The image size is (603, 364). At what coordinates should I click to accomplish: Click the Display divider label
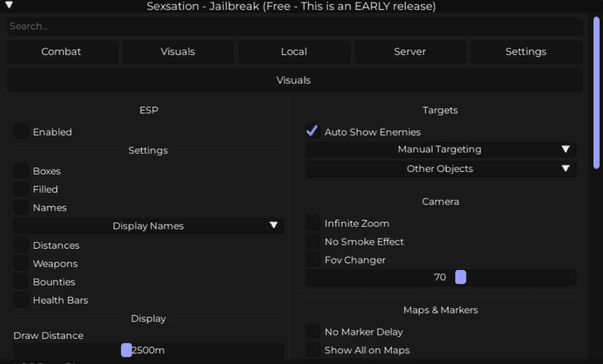[x=148, y=319]
